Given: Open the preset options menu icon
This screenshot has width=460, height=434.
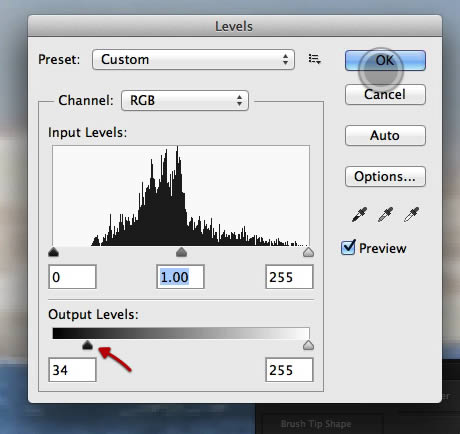Looking at the screenshot, I should [x=314, y=59].
